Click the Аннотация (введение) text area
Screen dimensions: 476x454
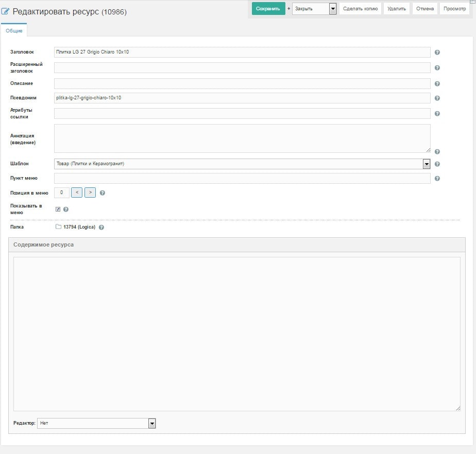pos(242,138)
